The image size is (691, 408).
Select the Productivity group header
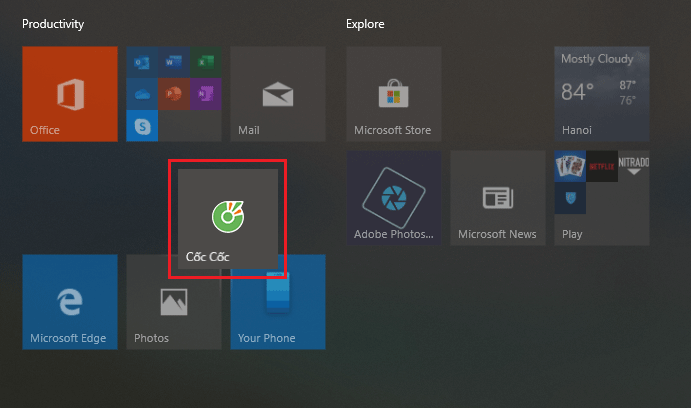53,24
